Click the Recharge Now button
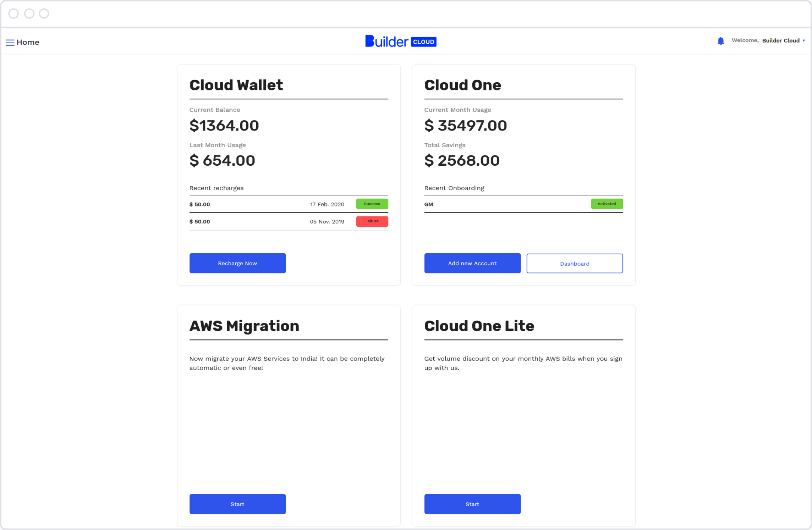Viewport: 812px width, 530px height. 237,263
